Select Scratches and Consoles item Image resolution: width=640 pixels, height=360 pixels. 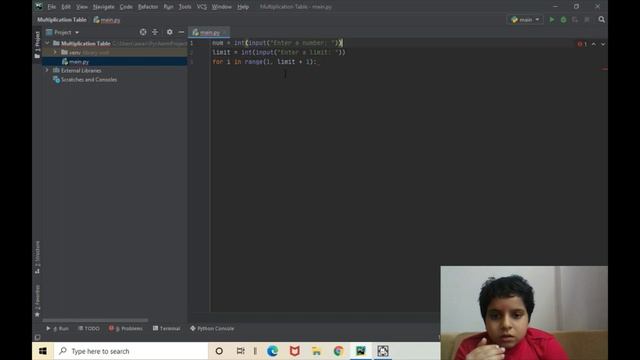[x=89, y=80]
